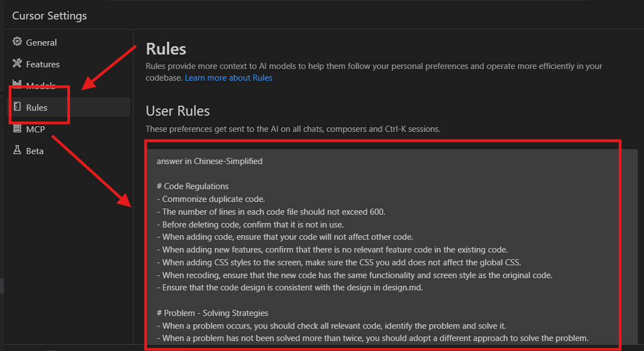Show the Beta settings page

(x=34, y=151)
